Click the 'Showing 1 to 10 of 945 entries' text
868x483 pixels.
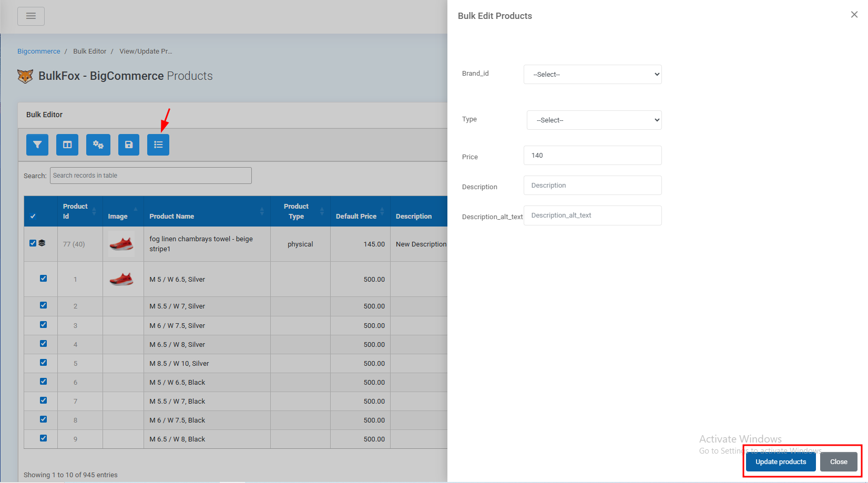(x=70, y=475)
